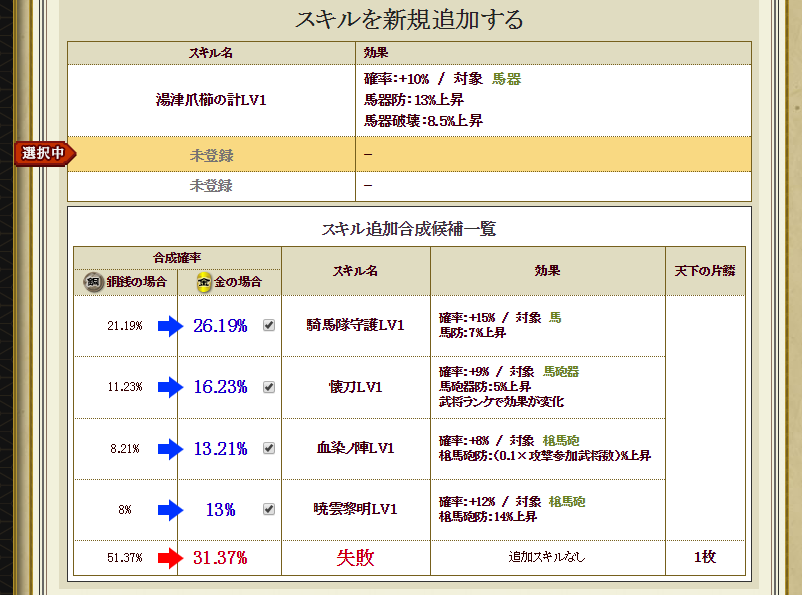Click the 槍馬砲防:14%上昇 effect line
Screen dimensions: 802x595
(488, 517)
